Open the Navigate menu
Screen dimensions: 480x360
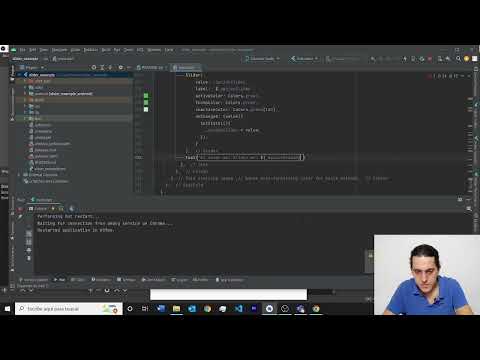pos(59,50)
